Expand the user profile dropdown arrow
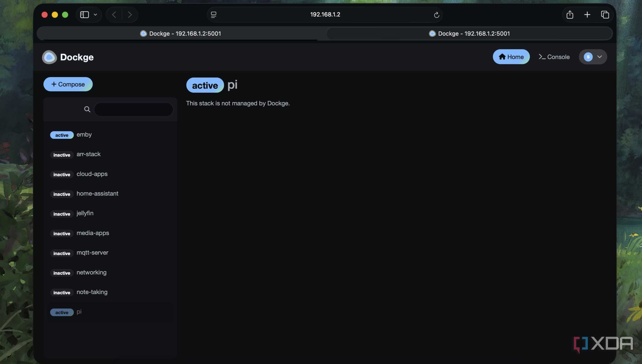642x364 pixels. (x=600, y=57)
